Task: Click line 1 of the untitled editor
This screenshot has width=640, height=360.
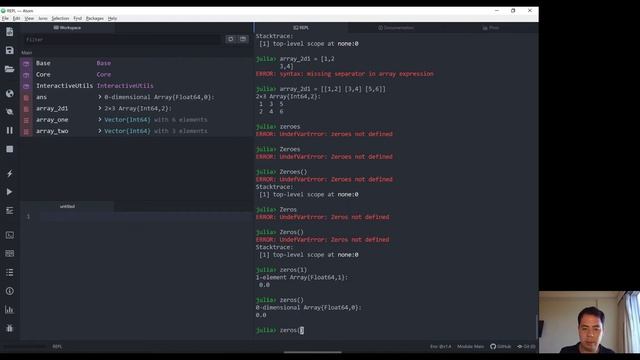Action: (145, 216)
